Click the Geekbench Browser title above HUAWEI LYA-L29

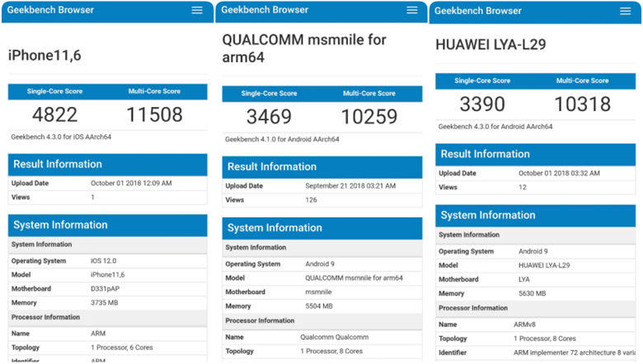[478, 12]
